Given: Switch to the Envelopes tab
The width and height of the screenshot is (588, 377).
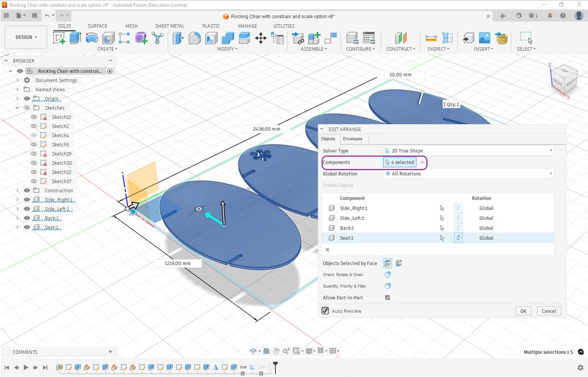Looking at the screenshot, I should tap(352, 139).
